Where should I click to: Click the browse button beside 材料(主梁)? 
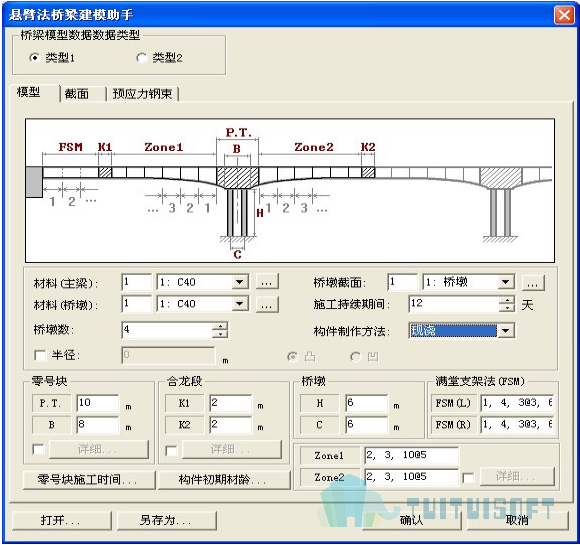pyautogui.click(x=267, y=282)
